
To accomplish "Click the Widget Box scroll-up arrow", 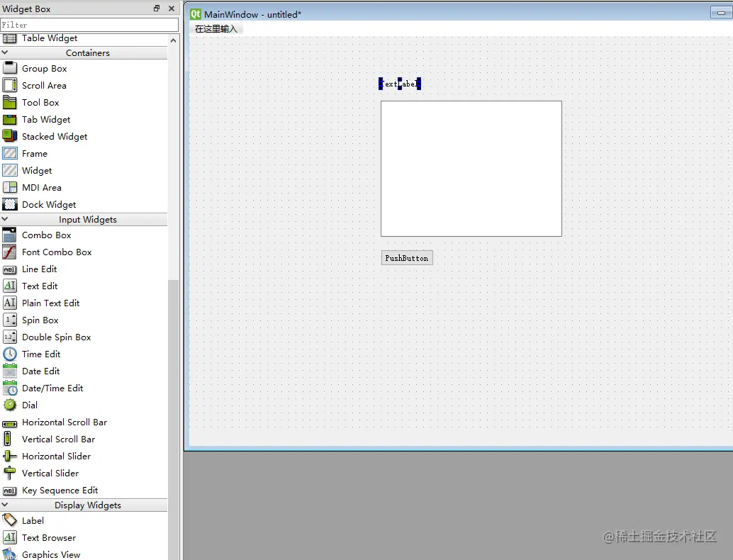I will [x=174, y=40].
